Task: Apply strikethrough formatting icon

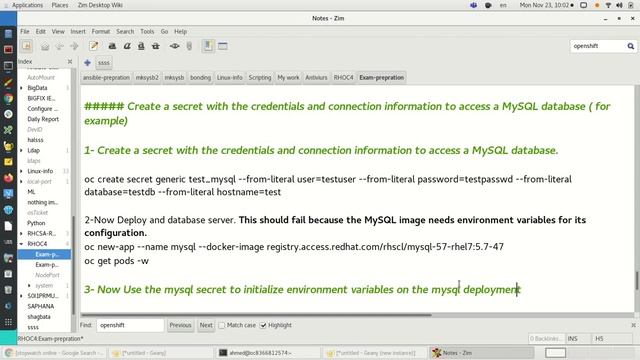Action: coord(156,46)
